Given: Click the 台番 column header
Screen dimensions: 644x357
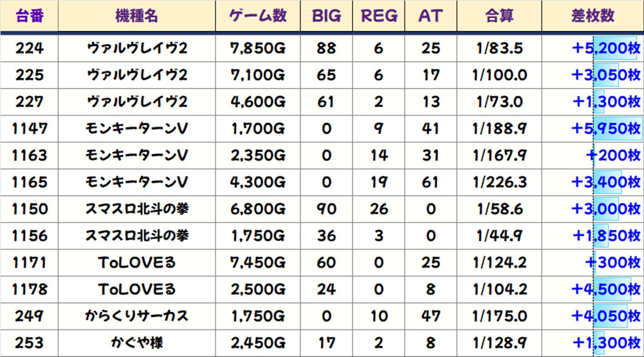Looking at the screenshot, I should 29,16.
